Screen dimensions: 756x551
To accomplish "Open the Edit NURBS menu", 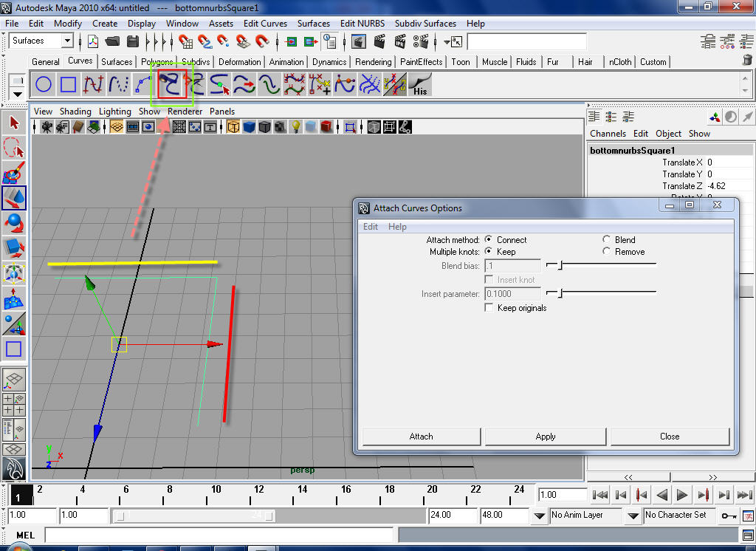I will (362, 23).
